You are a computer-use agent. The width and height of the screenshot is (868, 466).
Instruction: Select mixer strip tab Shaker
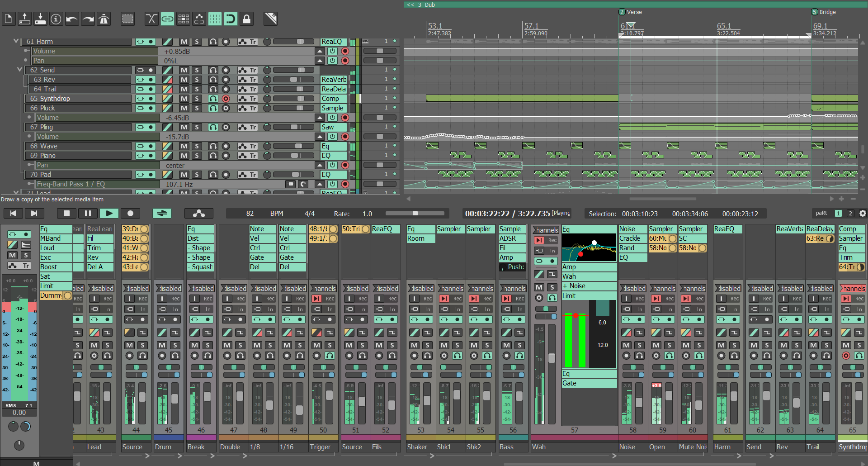coord(420,447)
